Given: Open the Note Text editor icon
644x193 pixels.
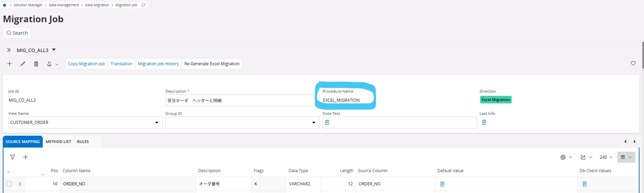Looking at the screenshot, I should 327,123.
